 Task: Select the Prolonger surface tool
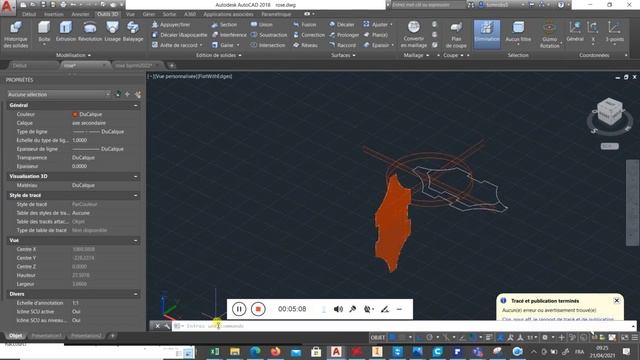344,35
